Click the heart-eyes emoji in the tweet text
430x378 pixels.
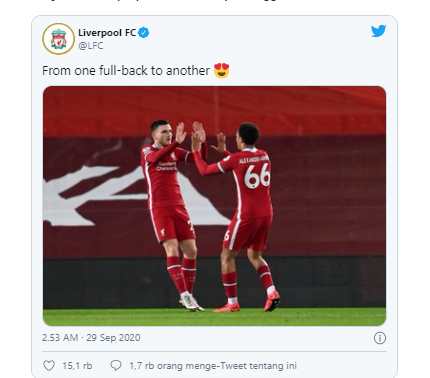tap(222, 70)
